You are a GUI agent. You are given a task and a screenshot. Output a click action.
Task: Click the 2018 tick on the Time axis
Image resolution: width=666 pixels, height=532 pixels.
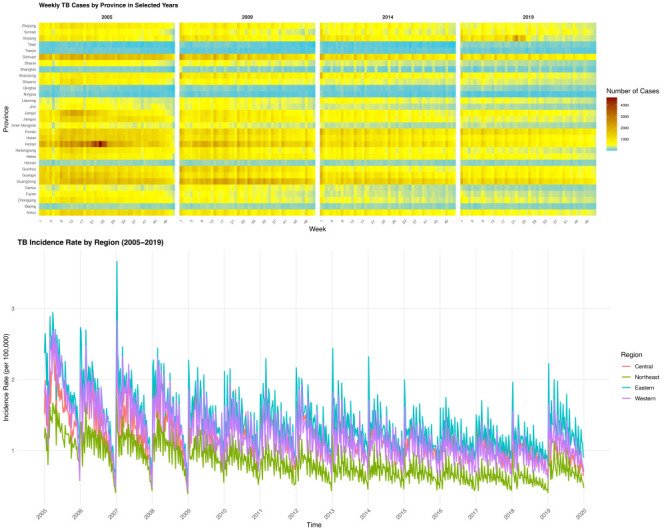click(508, 514)
